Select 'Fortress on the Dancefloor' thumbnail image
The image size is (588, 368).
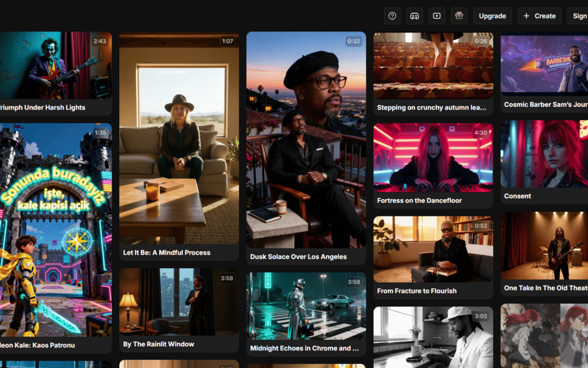[x=433, y=158]
